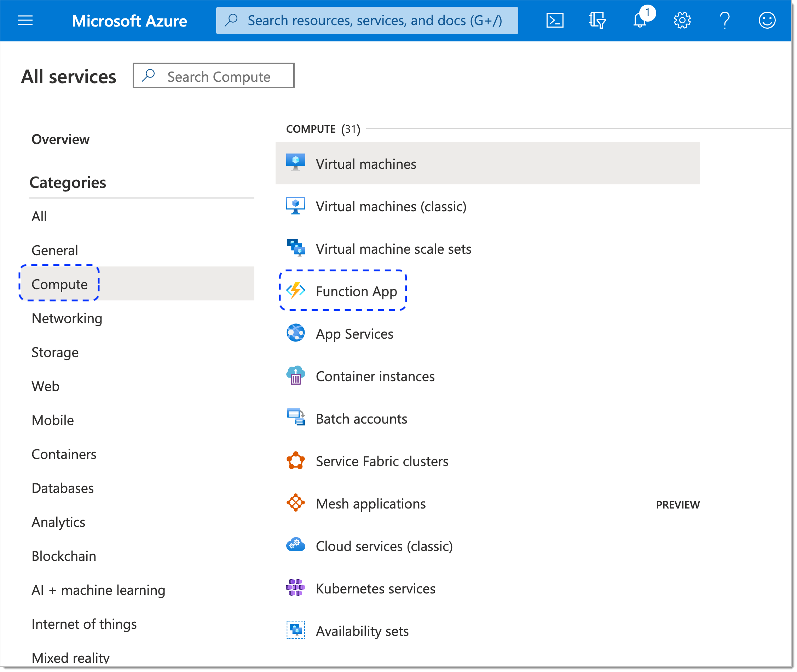
Task: Select the All category
Action: [39, 216]
